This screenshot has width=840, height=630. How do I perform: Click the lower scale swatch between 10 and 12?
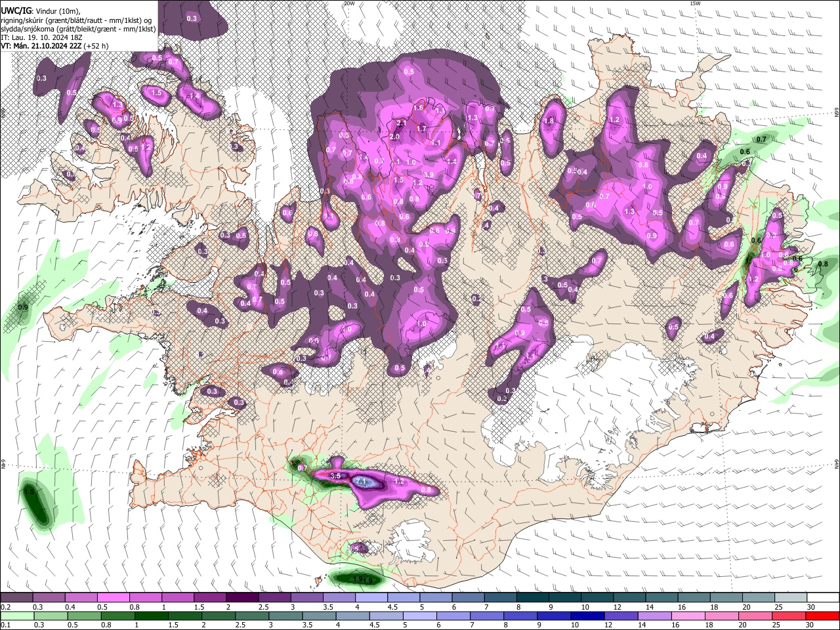pyautogui.click(x=587, y=616)
